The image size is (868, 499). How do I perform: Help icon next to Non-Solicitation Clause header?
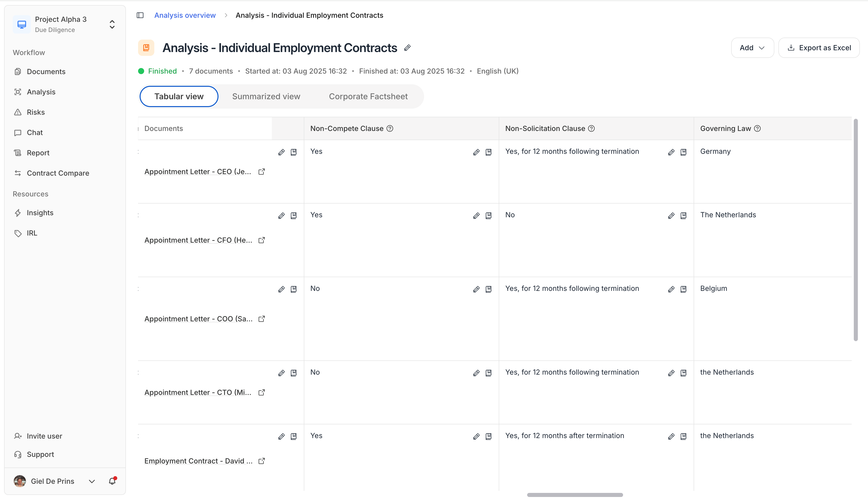[591, 128]
